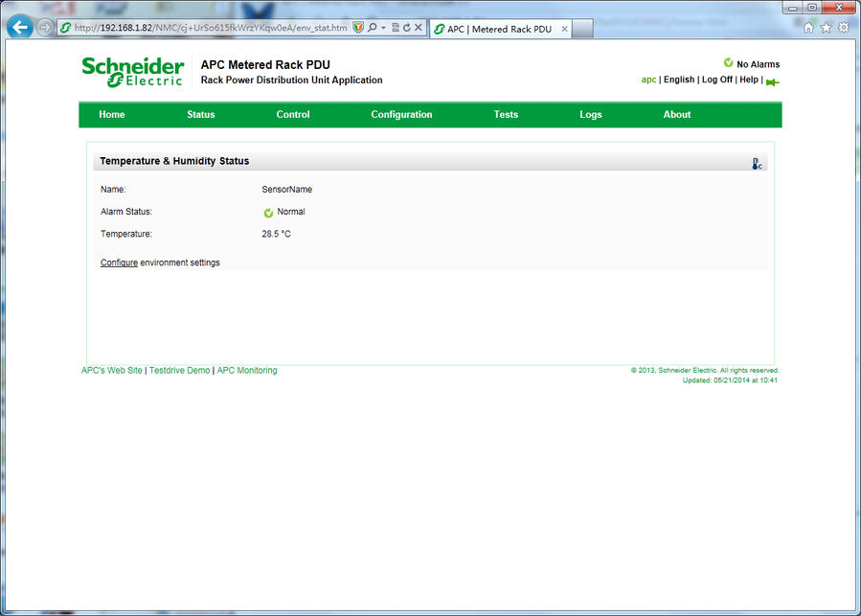
Task: Open browser tools gear icon
Action: click(843, 28)
